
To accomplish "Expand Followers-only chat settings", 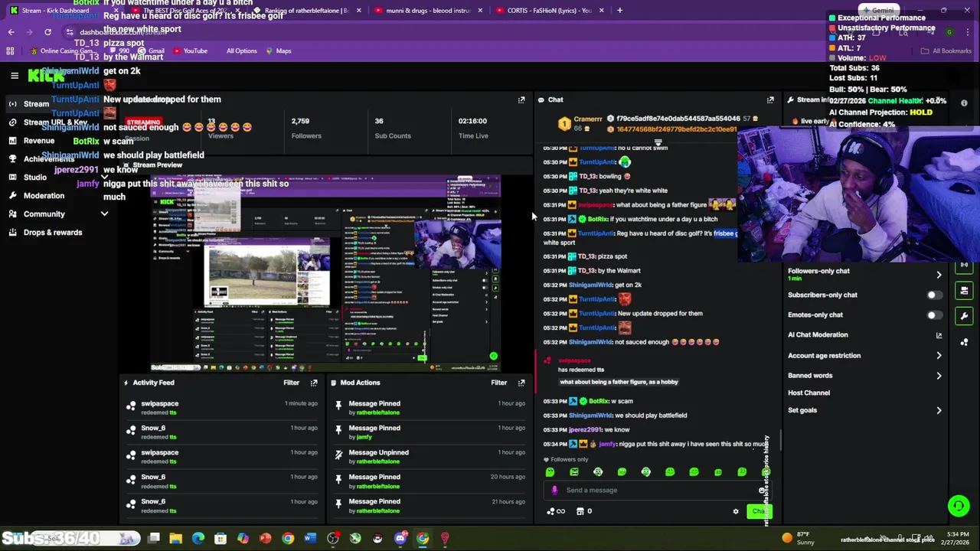I will 939,274.
